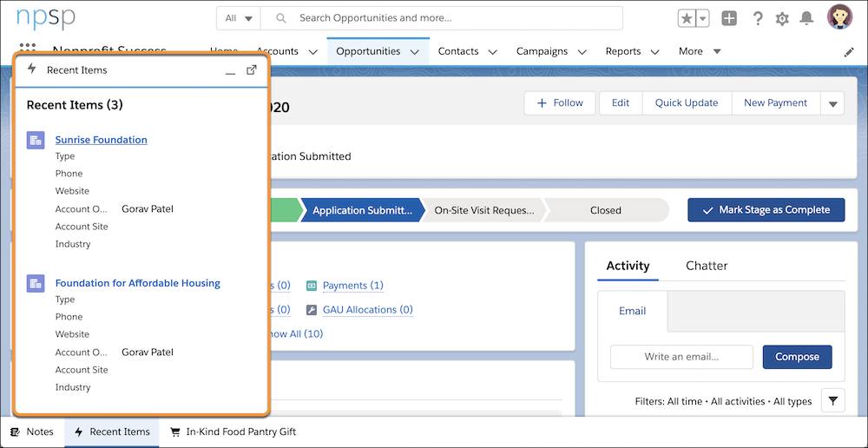Screen dimensions: 868x448
Task: Select the Application Submitted stage
Action: (x=362, y=210)
